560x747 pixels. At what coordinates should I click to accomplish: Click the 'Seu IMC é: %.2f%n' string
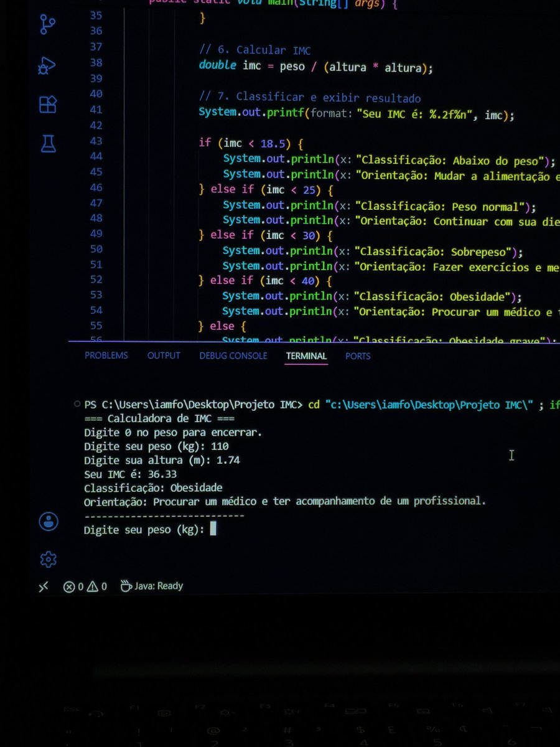(x=414, y=114)
